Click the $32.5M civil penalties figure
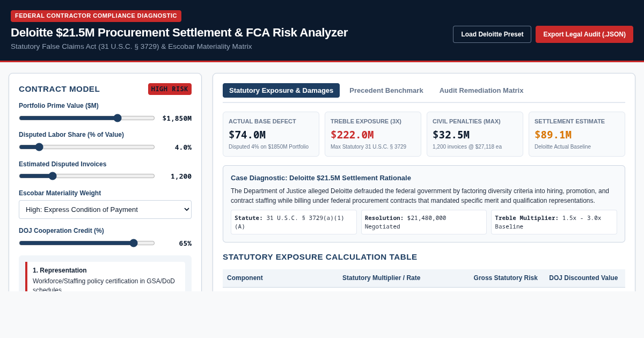Viewport: 644px width, 338px height. [x=451, y=135]
